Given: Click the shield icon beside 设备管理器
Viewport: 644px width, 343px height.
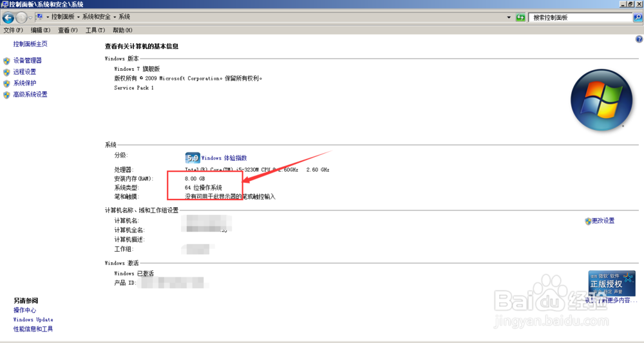Looking at the screenshot, I should click(x=6, y=61).
